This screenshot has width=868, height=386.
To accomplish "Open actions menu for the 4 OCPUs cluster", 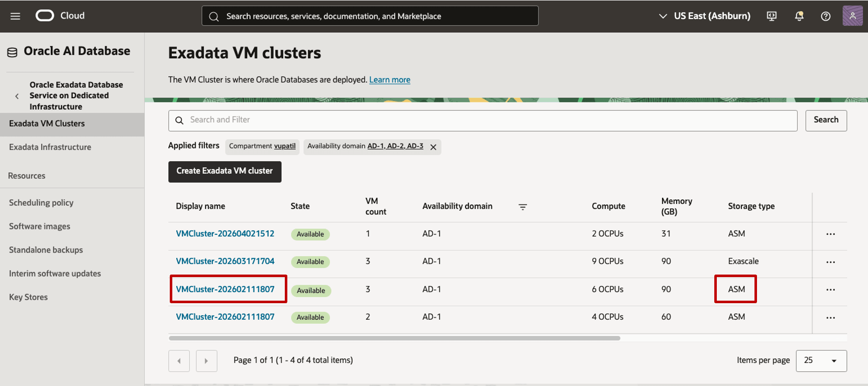I will [830, 318].
